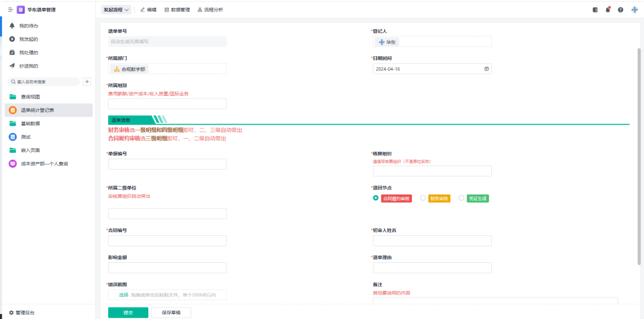Click the 管理后台 gear icon
This screenshot has height=319, width=644.
(11, 312)
